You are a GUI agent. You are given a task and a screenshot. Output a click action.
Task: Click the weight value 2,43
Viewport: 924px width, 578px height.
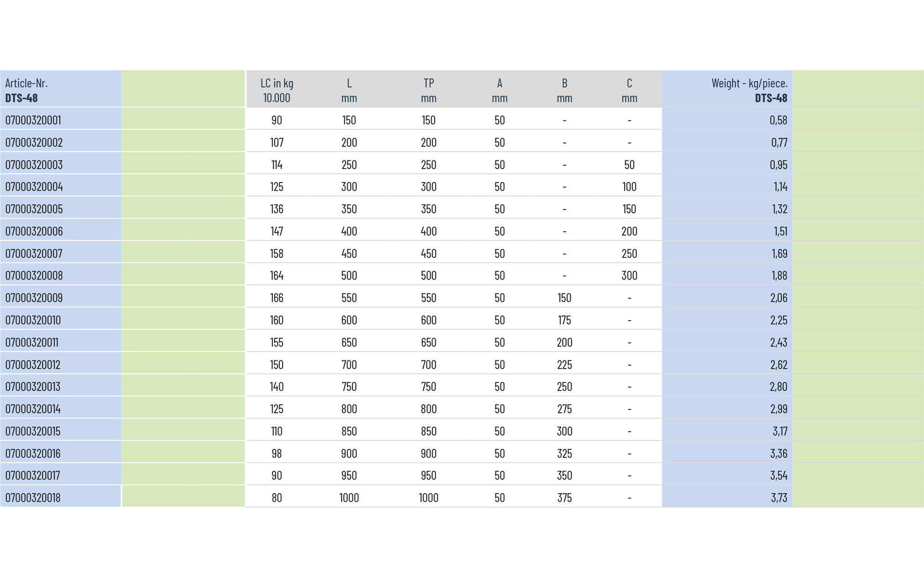(x=779, y=342)
